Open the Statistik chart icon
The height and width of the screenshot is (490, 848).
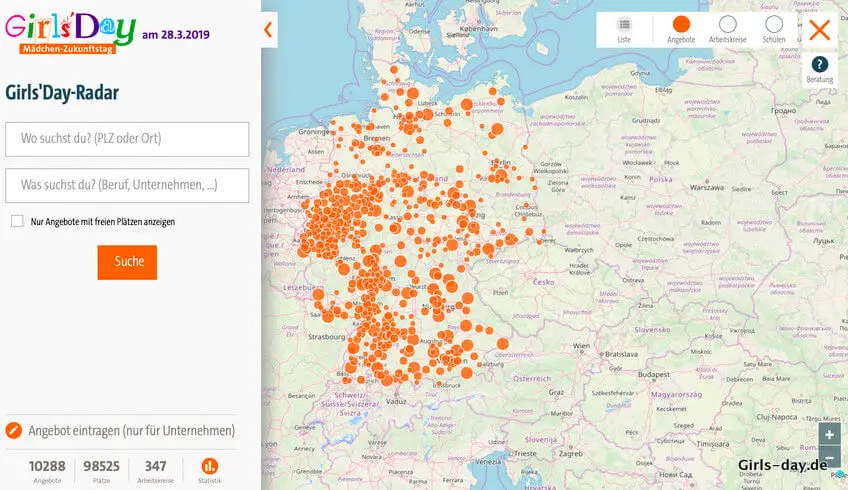(x=210, y=466)
